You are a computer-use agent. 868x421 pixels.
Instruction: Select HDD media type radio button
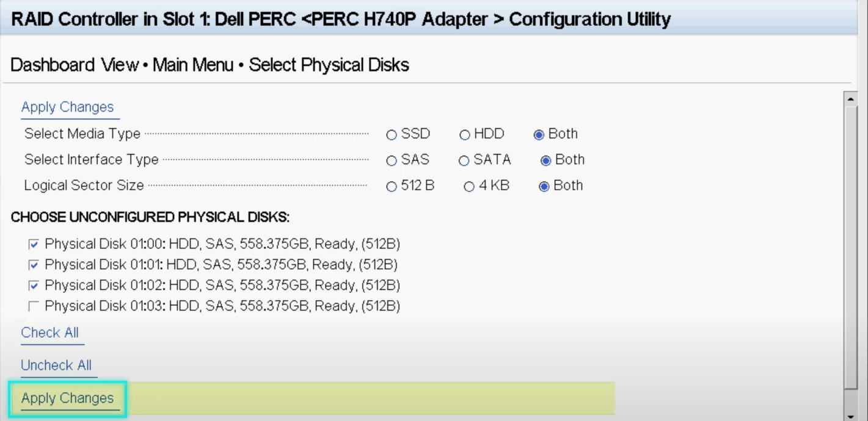(465, 135)
